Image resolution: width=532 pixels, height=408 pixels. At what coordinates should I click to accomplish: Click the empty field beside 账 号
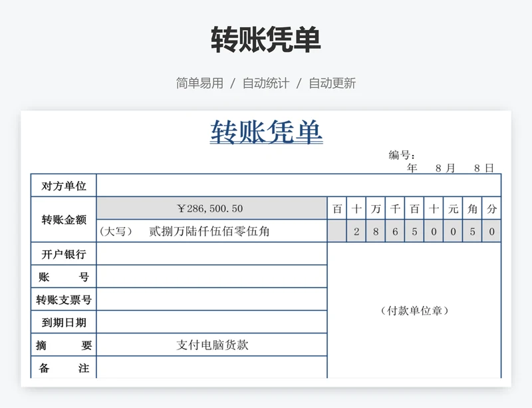[211, 276]
